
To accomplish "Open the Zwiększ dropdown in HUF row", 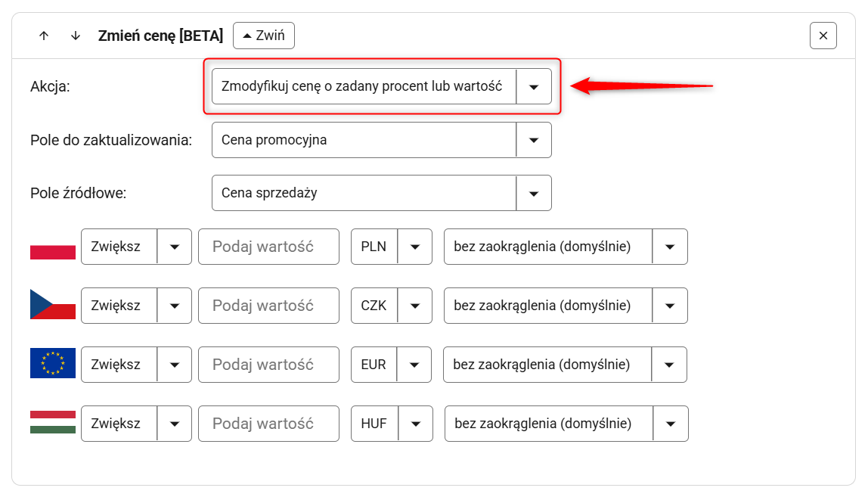I will [x=136, y=424].
